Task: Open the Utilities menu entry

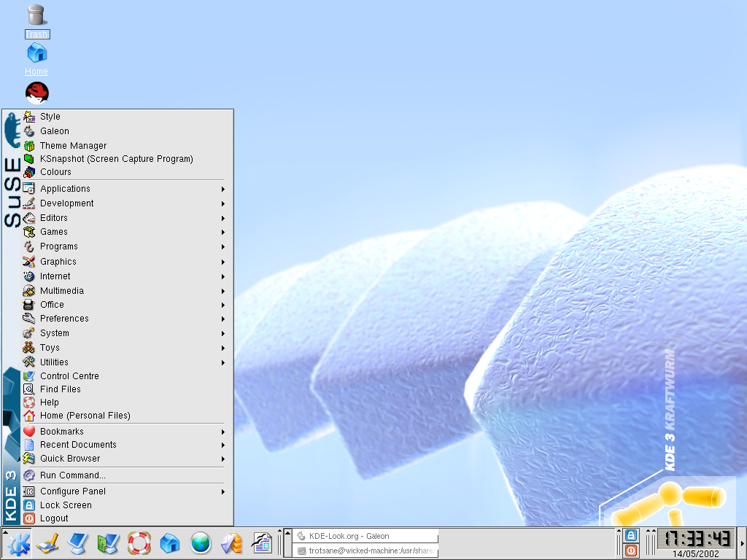Action: (x=124, y=362)
